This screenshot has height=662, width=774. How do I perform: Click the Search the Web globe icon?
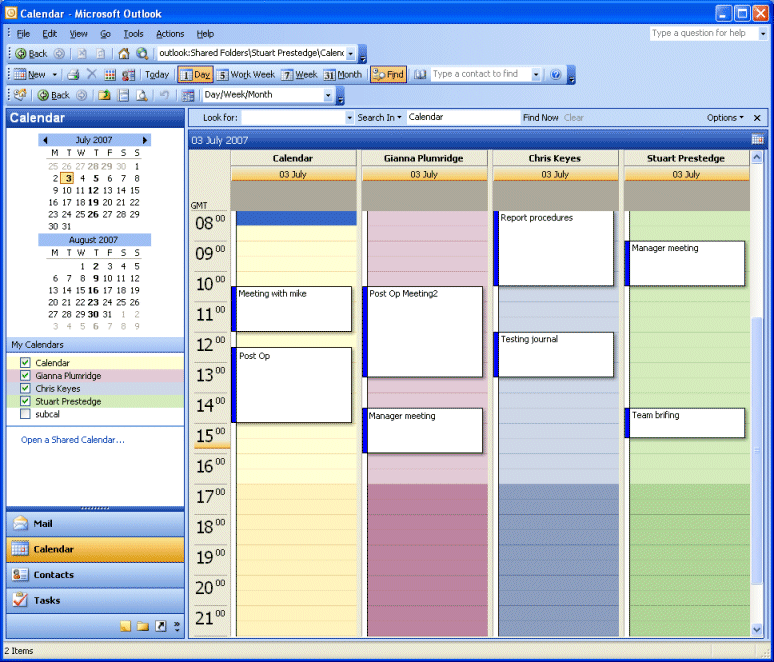[142, 53]
